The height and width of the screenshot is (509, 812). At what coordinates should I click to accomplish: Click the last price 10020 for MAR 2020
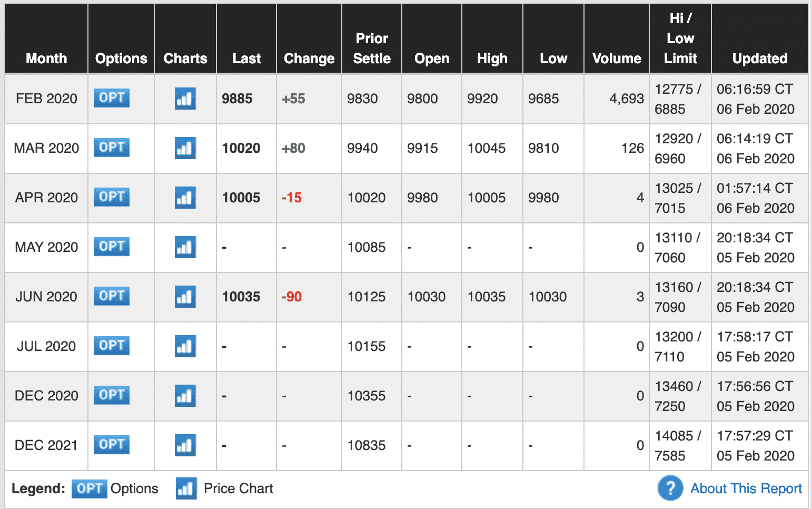[241, 148]
